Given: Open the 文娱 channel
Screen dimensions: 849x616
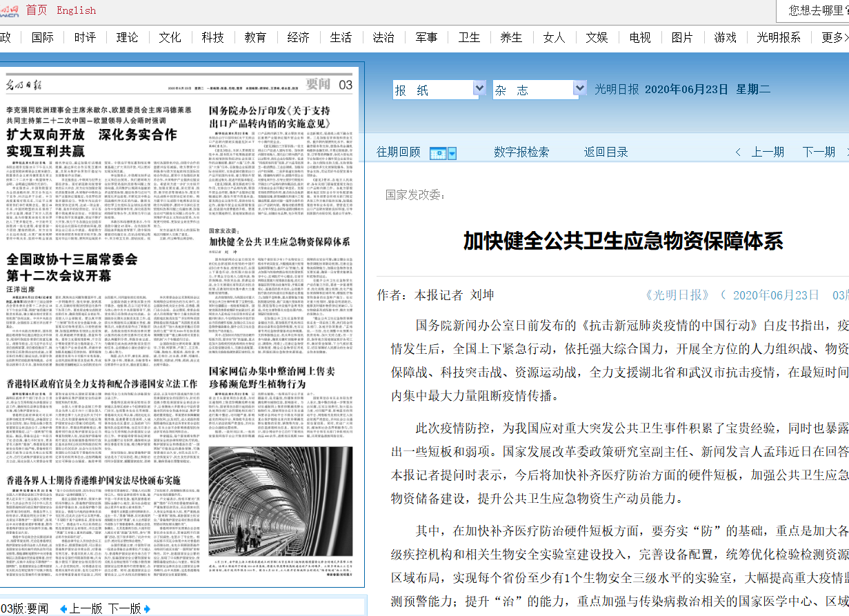Looking at the screenshot, I should (597, 37).
